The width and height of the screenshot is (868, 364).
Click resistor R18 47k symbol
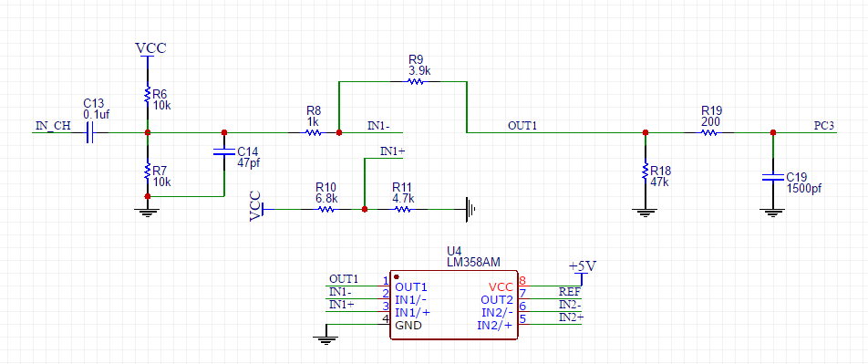[645, 172]
